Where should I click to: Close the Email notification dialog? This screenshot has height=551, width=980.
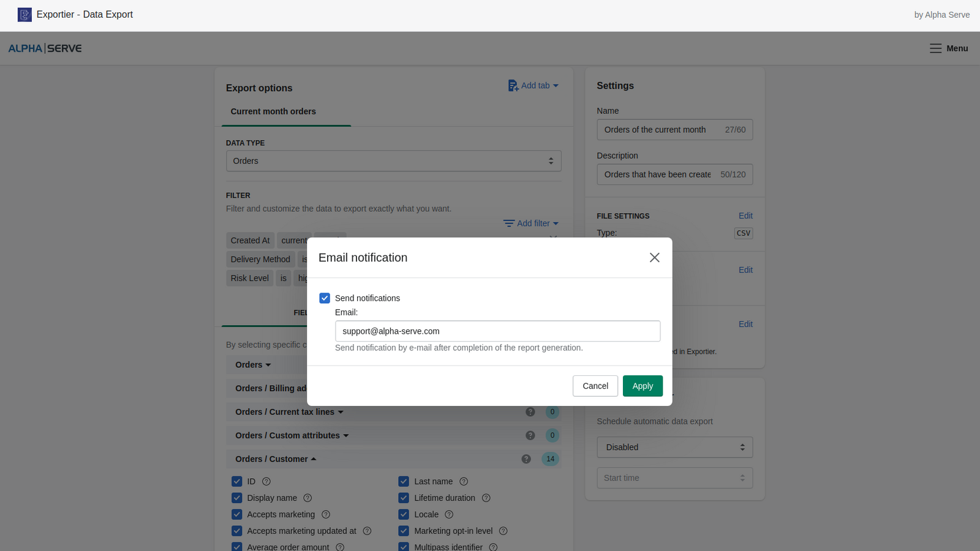pyautogui.click(x=654, y=258)
